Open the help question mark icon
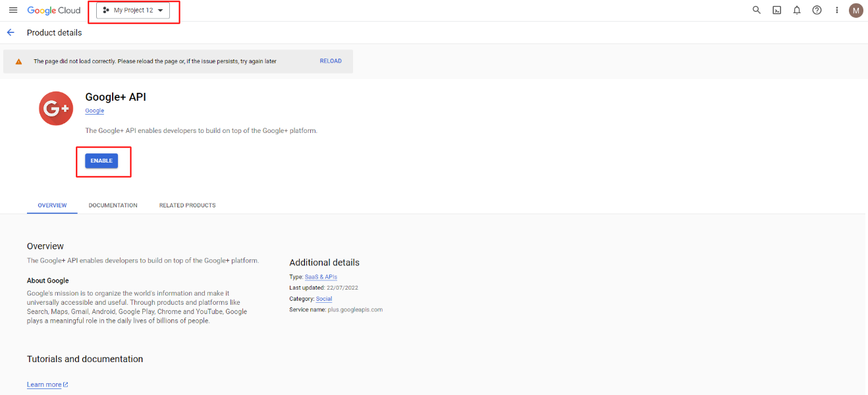 click(x=817, y=10)
